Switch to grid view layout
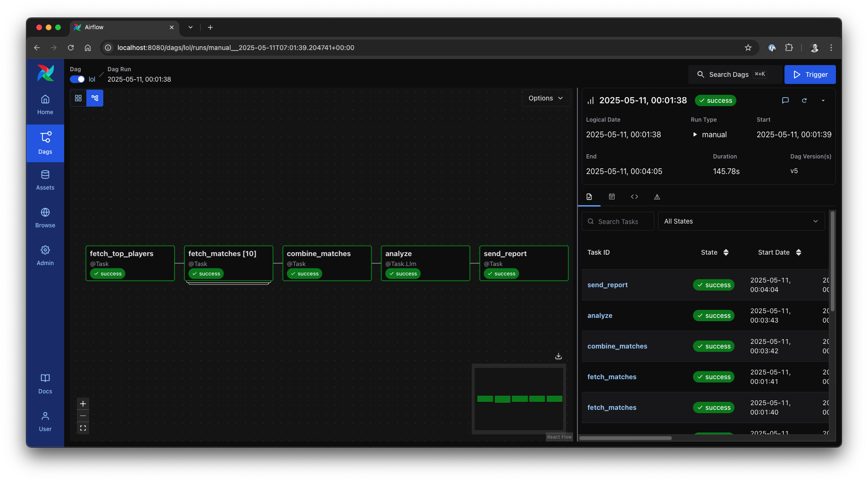The image size is (868, 482). tap(78, 98)
